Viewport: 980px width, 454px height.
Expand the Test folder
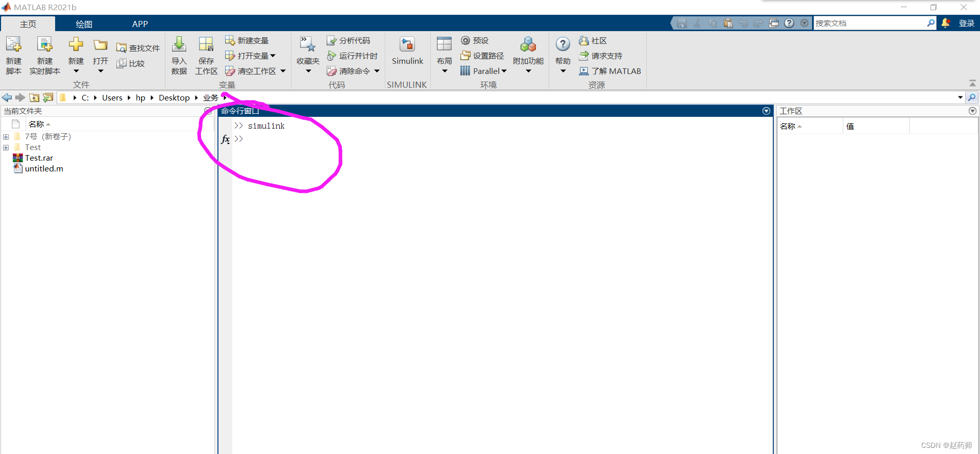[x=6, y=147]
